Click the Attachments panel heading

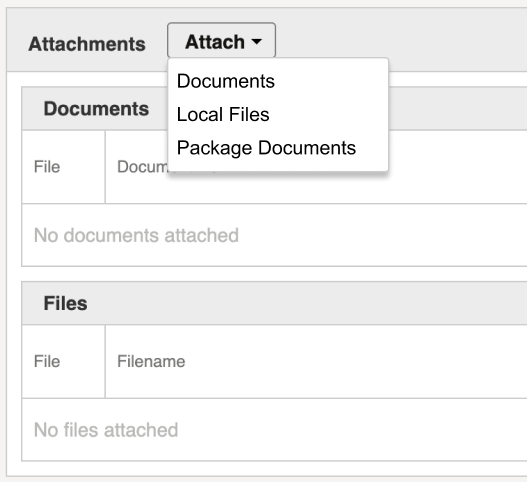87,44
